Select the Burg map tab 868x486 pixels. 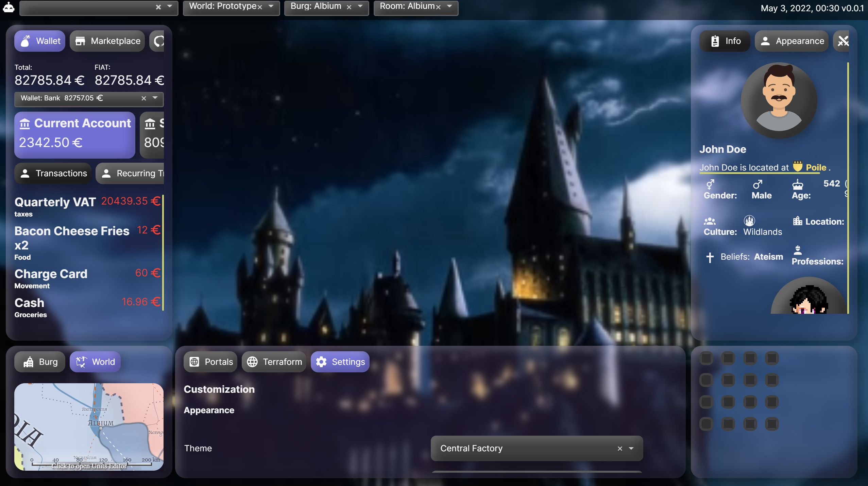click(40, 362)
